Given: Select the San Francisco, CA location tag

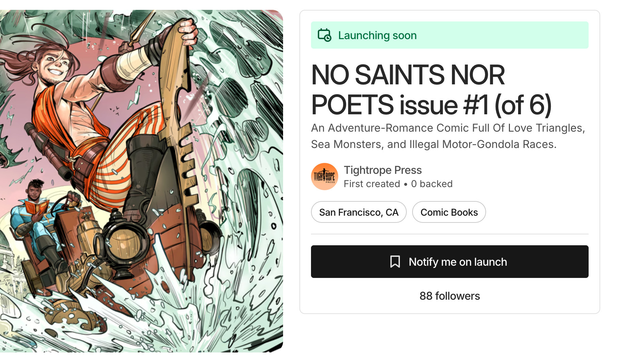Looking at the screenshot, I should coord(359,212).
